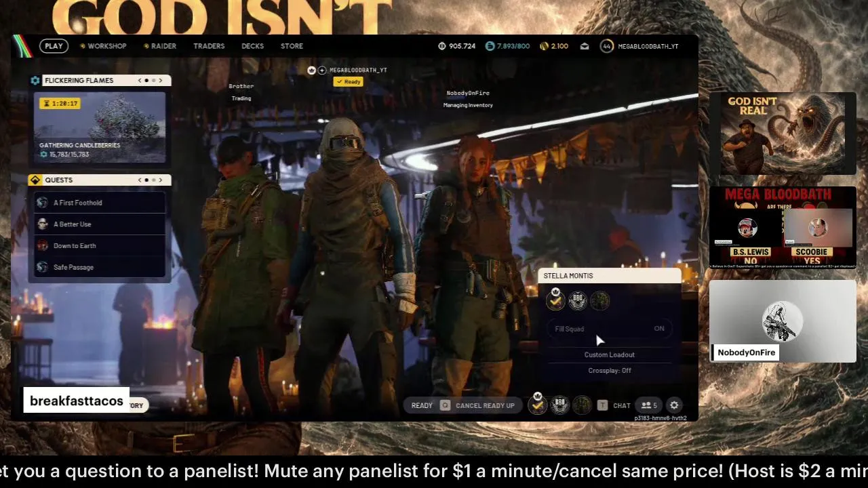This screenshot has width=868, height=488.
Task: Open the TRADERS tab
Action: point(209,46)
